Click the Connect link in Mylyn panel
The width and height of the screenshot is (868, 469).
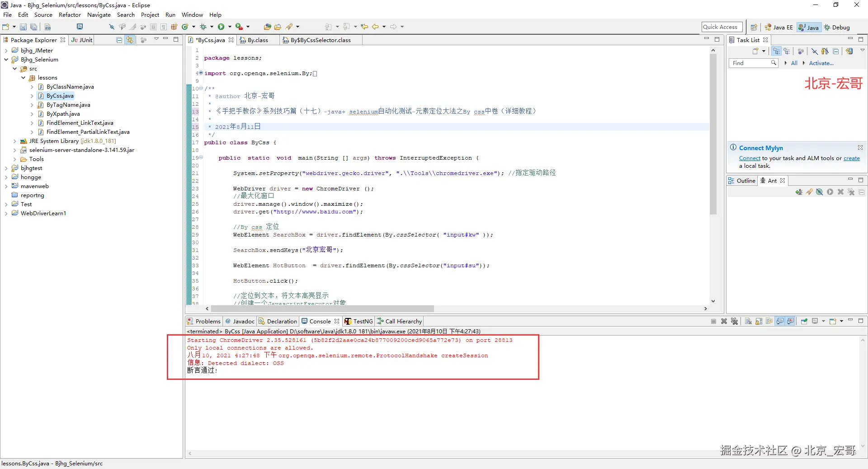[750, 158]
